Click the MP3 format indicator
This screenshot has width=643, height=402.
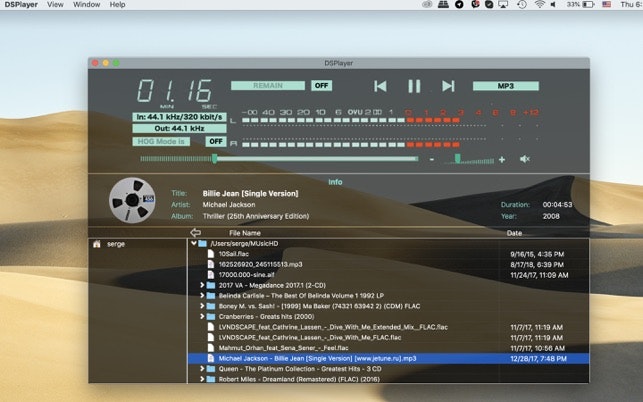[x=506, y=86]
